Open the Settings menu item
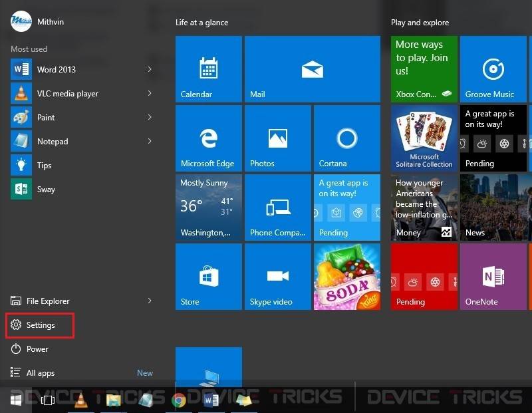Image resolution: width=532 pixels, height=413 pixels. pyautogui.click(x=40, y=325)
